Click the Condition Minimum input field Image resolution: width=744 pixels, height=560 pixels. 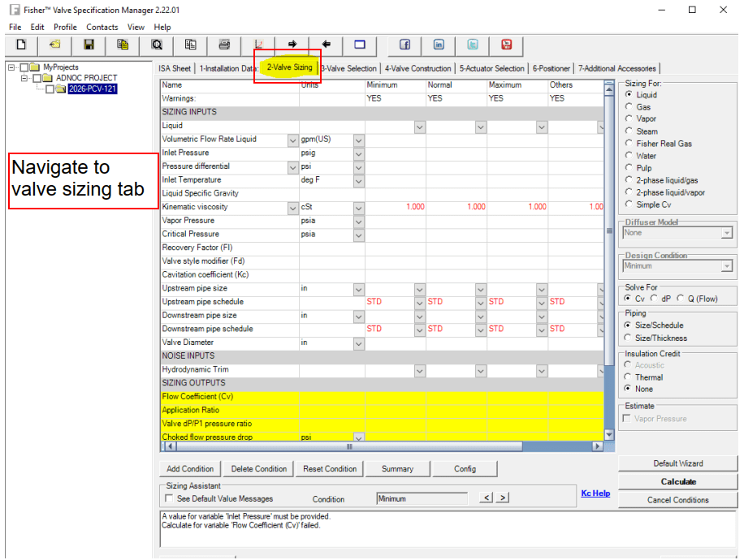422,498
